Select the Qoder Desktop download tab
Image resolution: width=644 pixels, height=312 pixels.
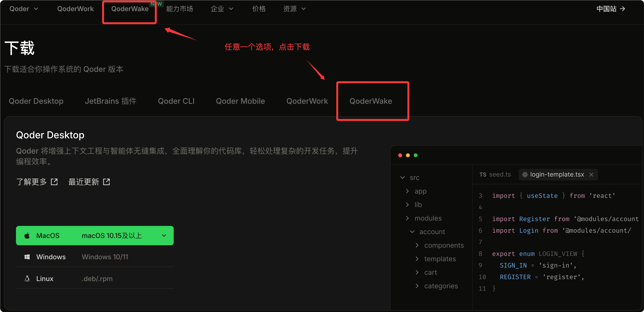click(36, 101)
